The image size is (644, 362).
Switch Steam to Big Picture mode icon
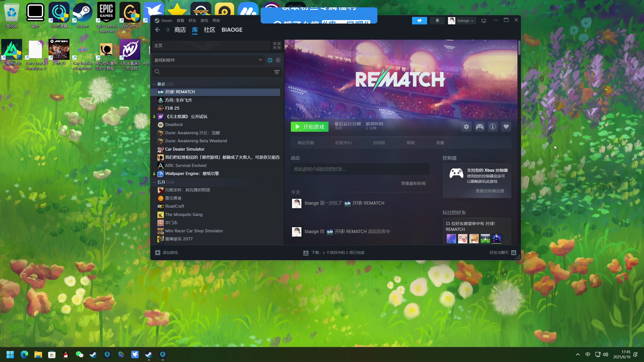[x=484, y=21]
